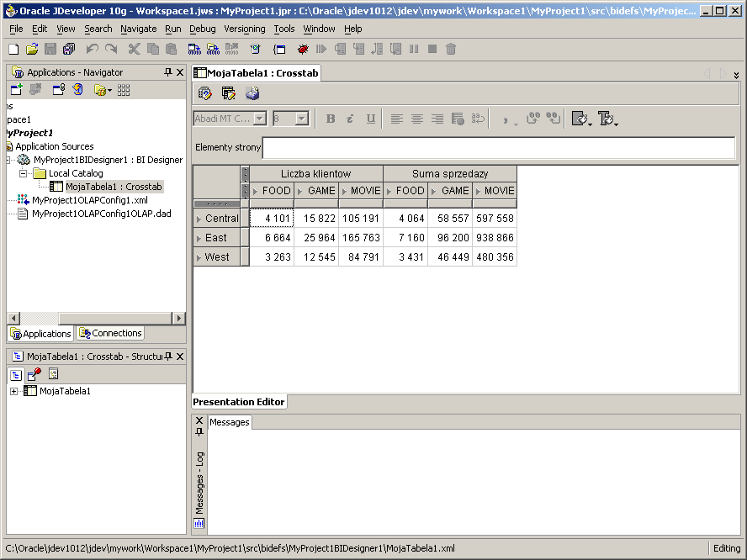Center align text in crosstab
The image size is (747, 560).
coord(417,119)
